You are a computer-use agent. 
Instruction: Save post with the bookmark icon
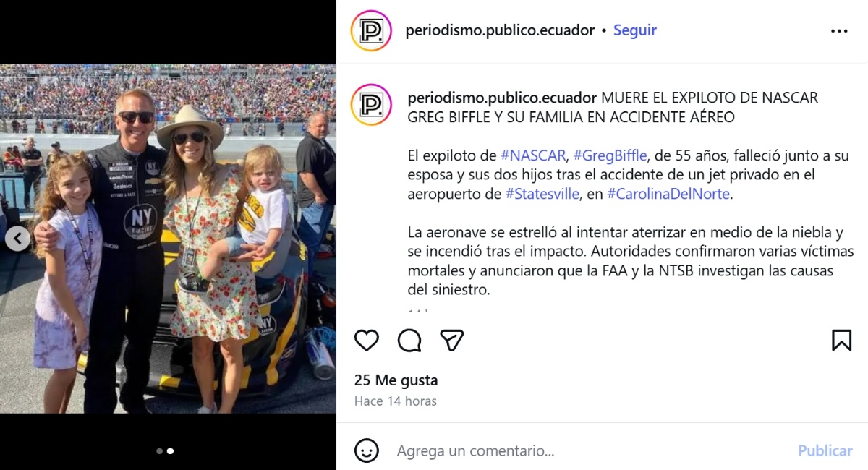[841, 340]
